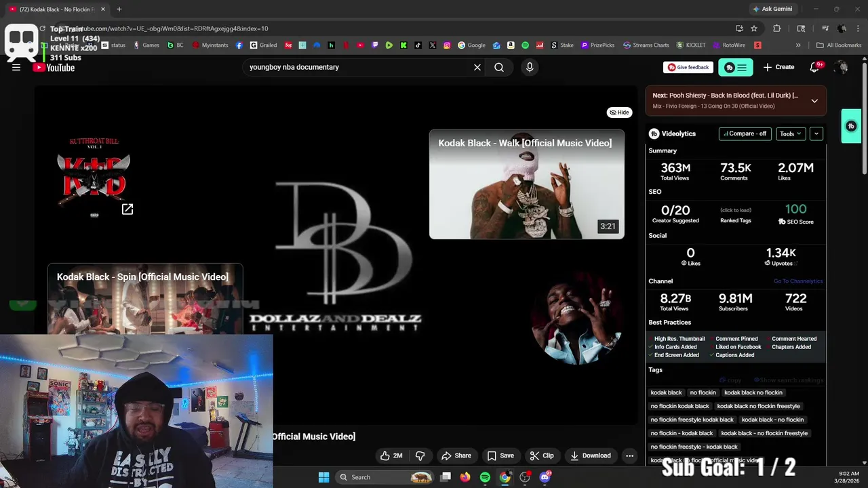Open the YouTube hamburger guide menu

16,67
